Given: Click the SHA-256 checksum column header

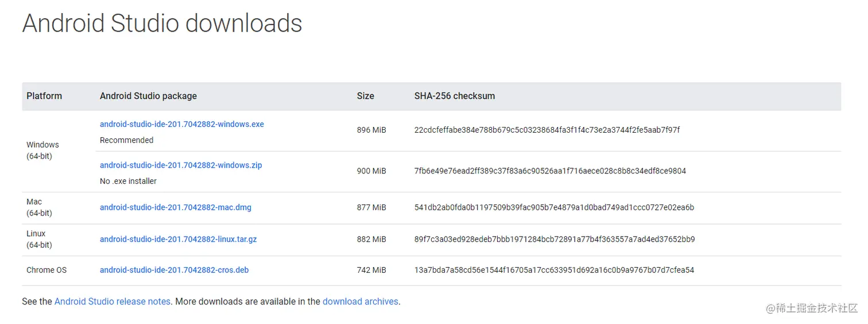Looking at the screenshot, I should click(454, 96).
